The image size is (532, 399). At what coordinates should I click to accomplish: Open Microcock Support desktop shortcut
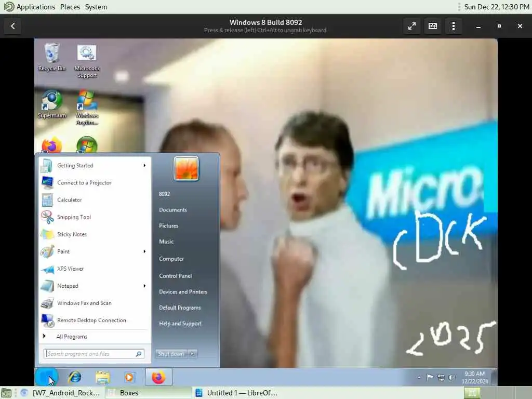pos(87,60)
